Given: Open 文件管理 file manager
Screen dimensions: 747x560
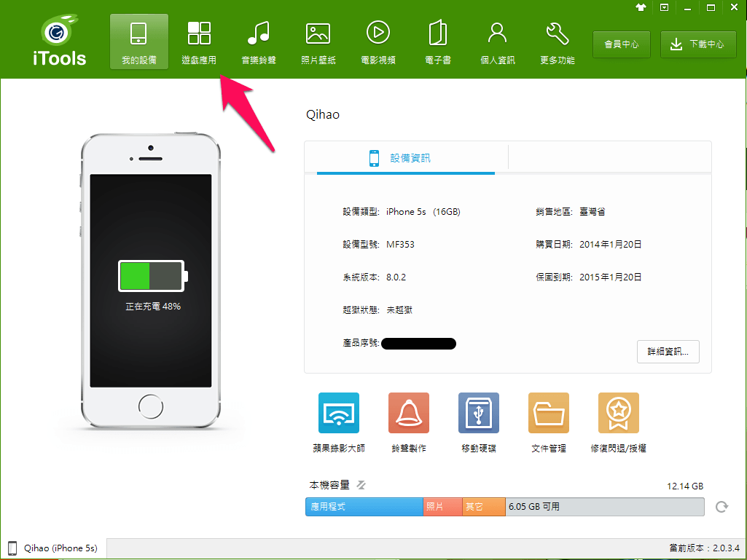Looking at the screenshot, I should 549,423.
